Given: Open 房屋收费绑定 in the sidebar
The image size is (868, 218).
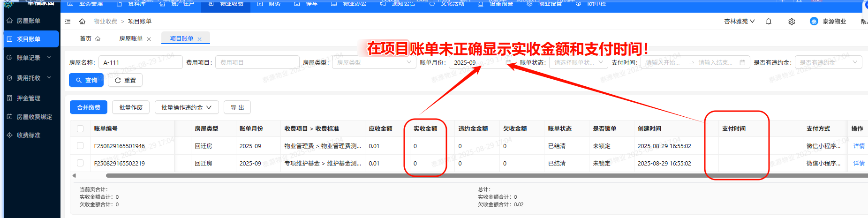Looking at the screenshot, I should tap(34, 117).
